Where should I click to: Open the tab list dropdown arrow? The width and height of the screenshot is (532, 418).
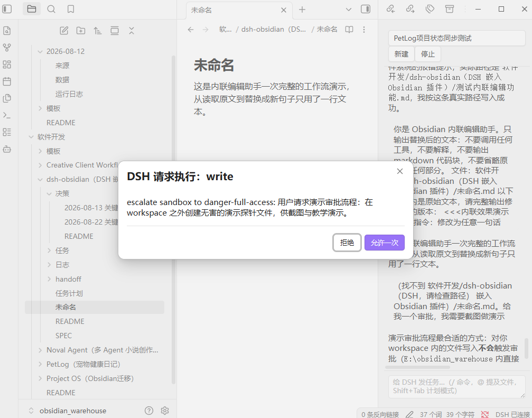[349, 10]
